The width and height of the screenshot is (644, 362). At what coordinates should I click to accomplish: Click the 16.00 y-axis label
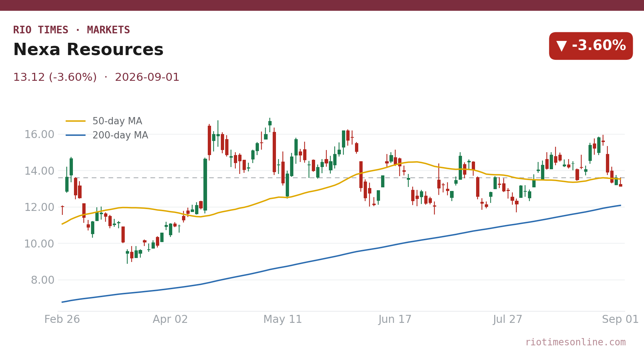tap(39, 134)
